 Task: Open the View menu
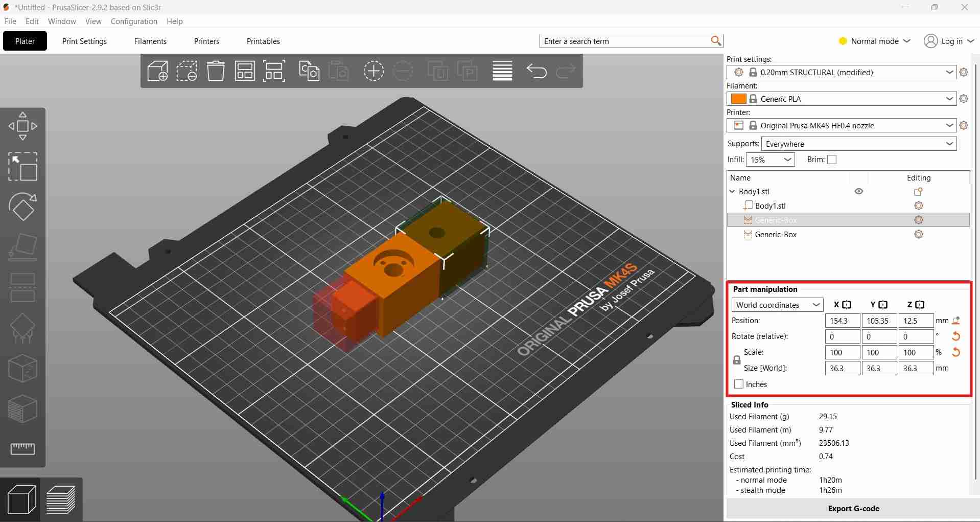[94, 21]
